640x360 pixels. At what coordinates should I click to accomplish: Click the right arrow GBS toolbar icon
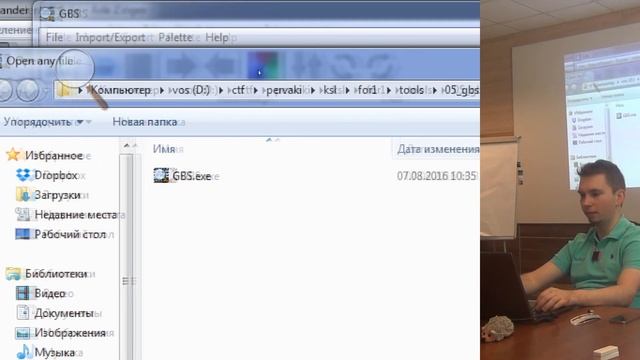click(180, 65)
